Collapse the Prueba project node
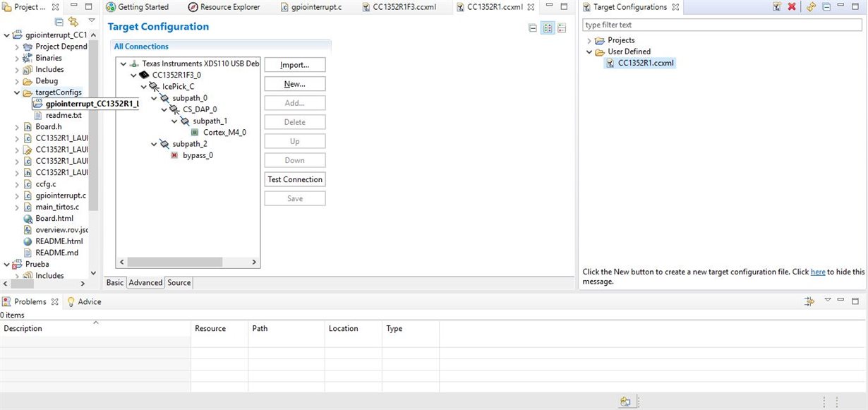 7,264
